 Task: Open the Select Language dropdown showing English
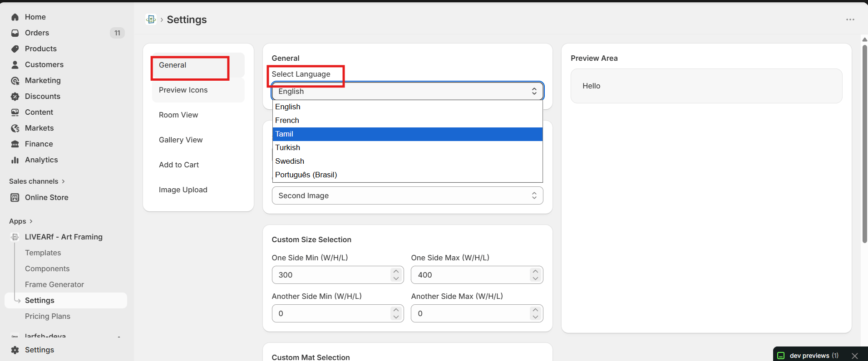pos(407,91)
